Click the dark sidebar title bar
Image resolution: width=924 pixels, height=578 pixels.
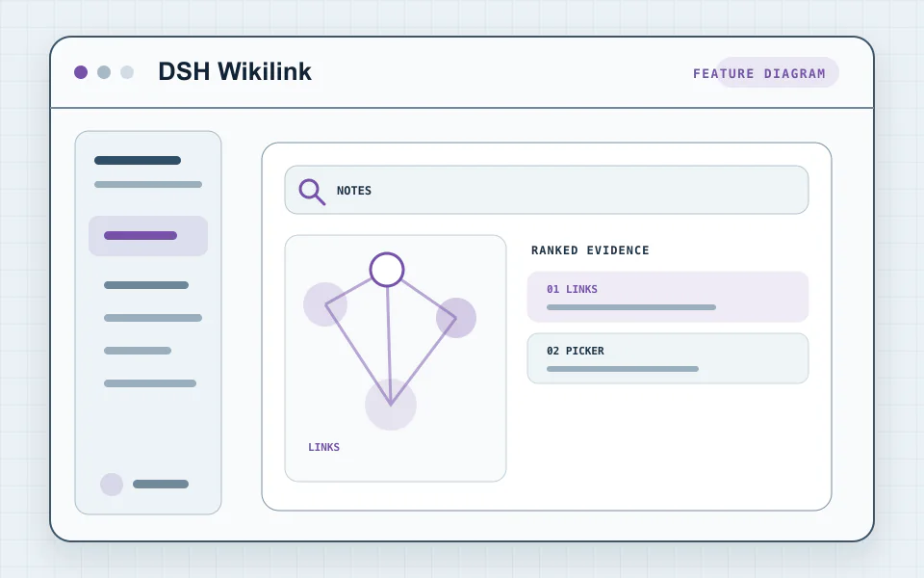138,161
